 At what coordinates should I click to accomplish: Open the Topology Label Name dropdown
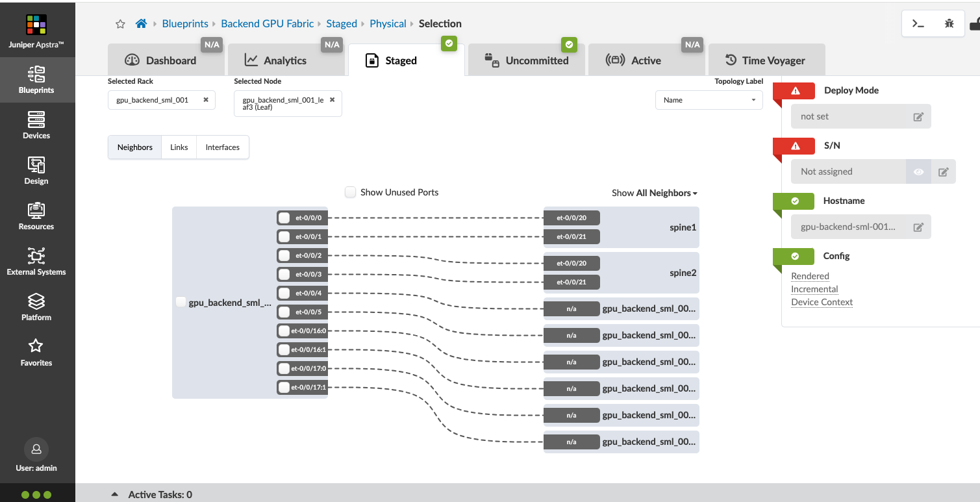(x=709, y=100)
